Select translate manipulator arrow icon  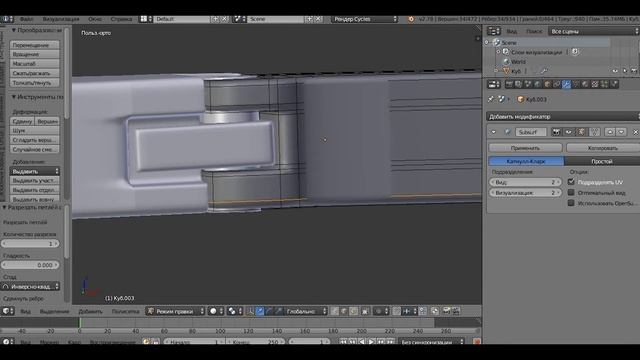[260, 311]
